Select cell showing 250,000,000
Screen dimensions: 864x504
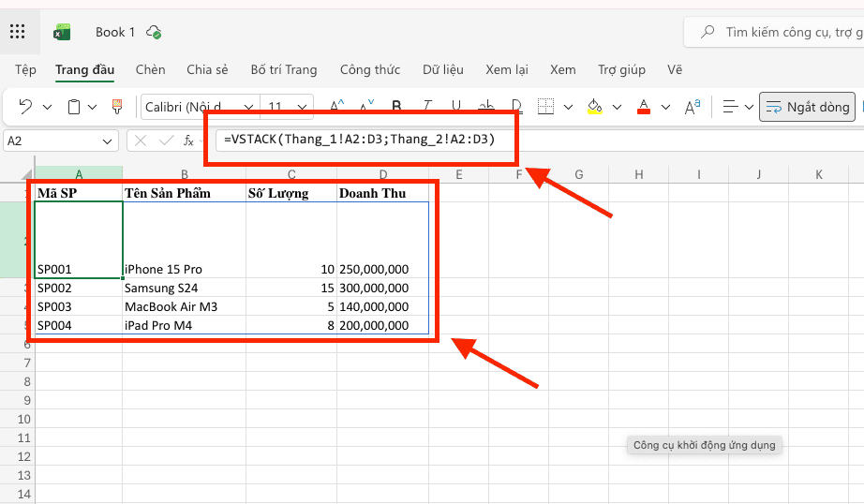pos(383,240)
